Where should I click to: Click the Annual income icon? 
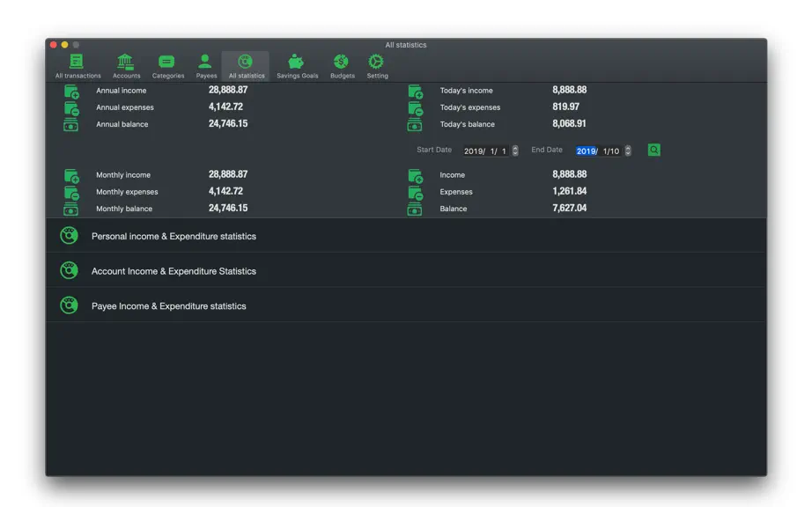pyautogui.click(x=71, y=92)
